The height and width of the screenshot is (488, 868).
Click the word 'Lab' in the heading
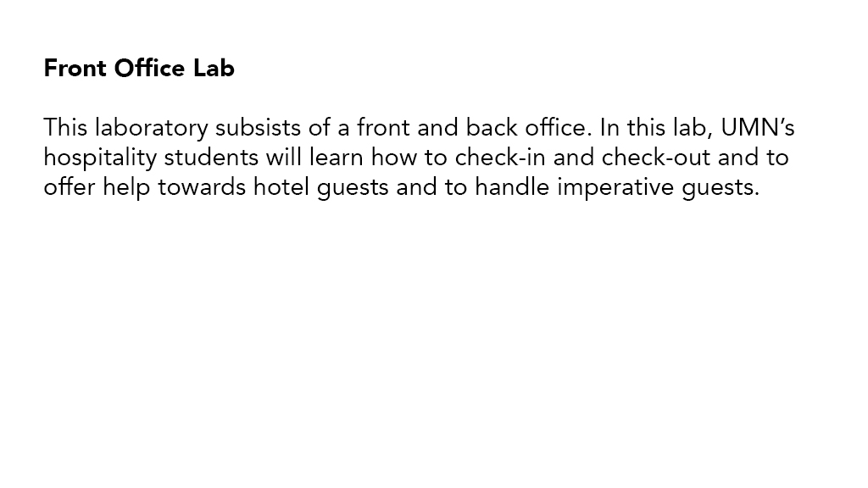click(x=214, y=68)
